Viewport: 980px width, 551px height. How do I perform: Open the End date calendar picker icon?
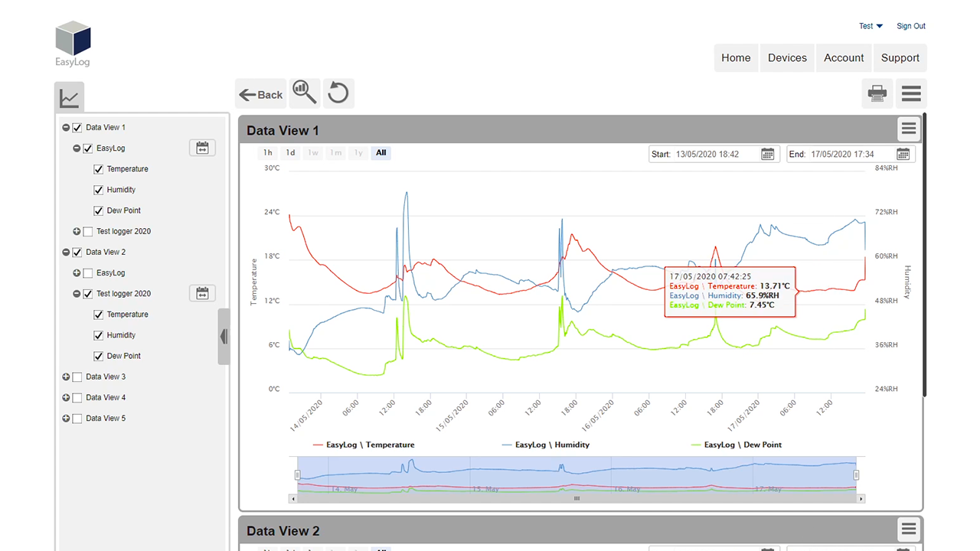[x=903, y=154]
